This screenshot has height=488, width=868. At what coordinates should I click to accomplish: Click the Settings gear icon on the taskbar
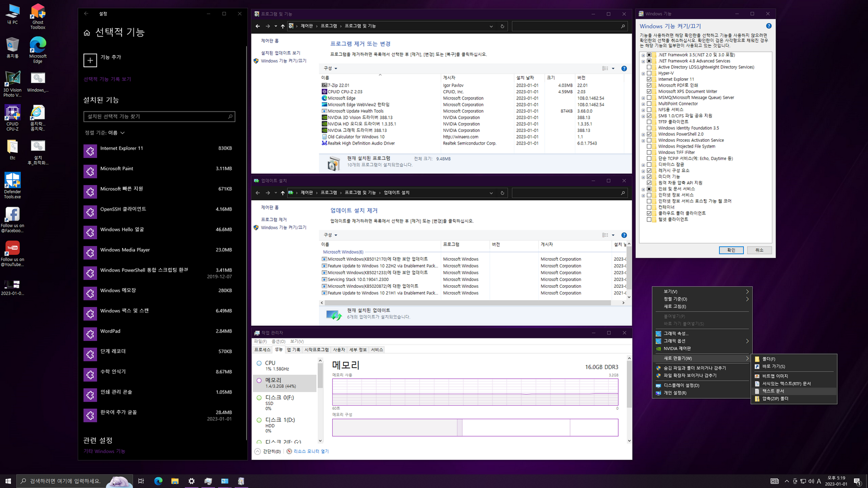pyautogui.click(x=191, y=481)
